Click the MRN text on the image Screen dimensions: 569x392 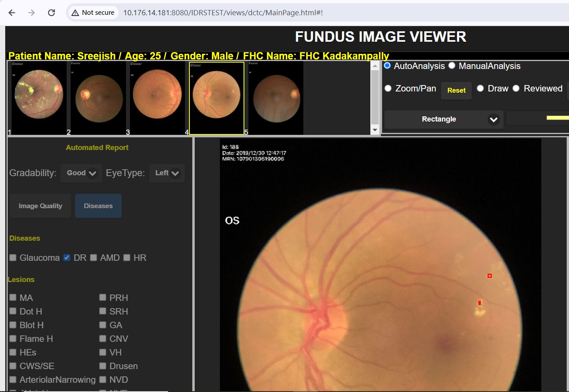point(253,159)
